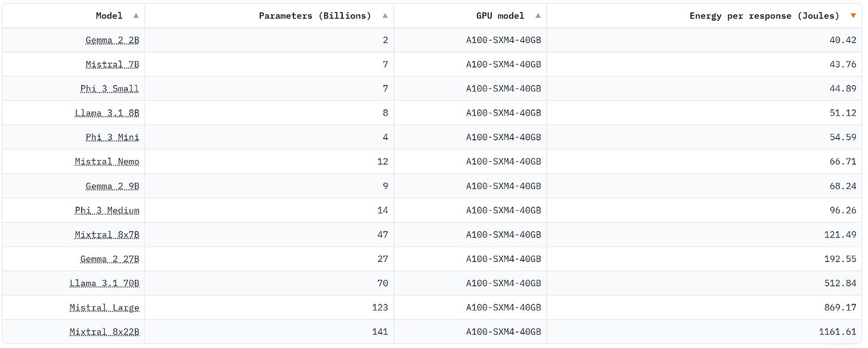Click parameter count 8 for Llama 3.1 8B
868x348 pixels.
tap(386, 113)
